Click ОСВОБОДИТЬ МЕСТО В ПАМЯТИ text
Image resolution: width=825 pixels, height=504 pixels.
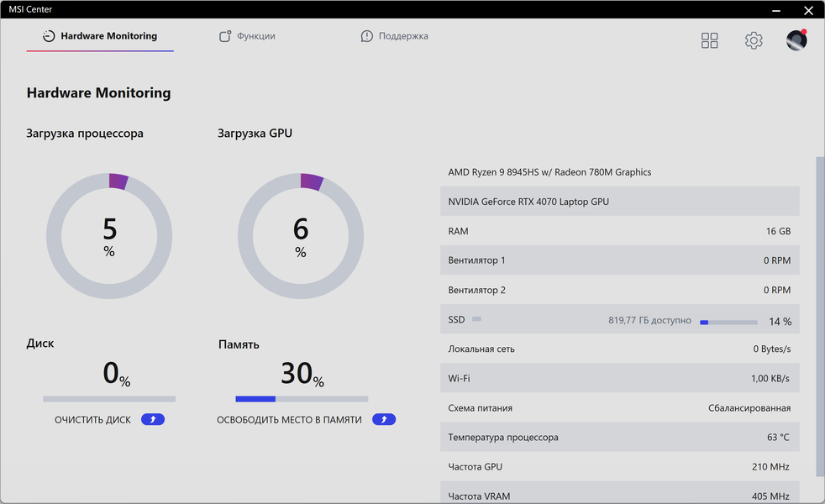point(289,420)
